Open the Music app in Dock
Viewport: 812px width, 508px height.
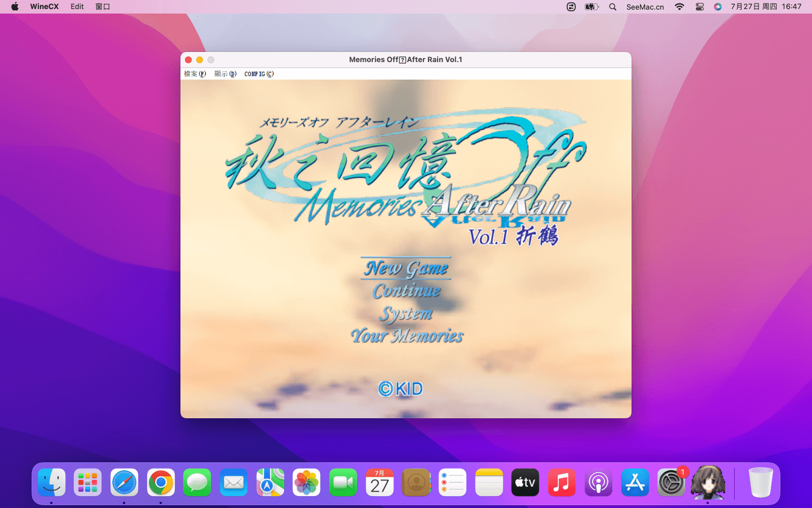pyautogui.click(x=562, y=483)
